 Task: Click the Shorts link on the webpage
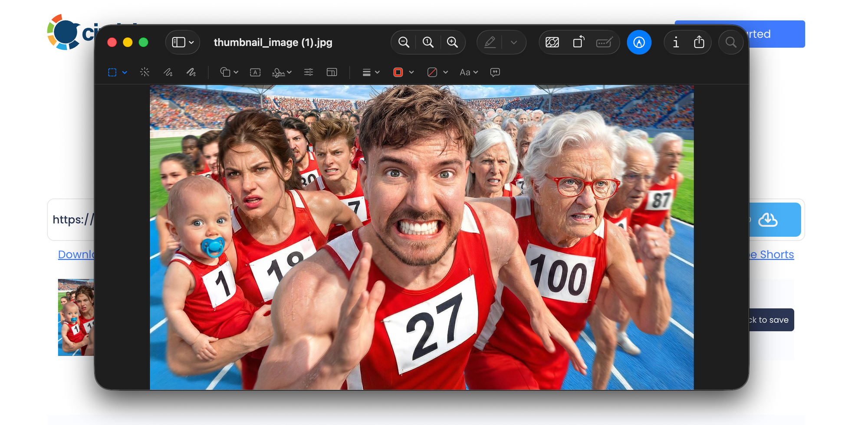[776, 255]
